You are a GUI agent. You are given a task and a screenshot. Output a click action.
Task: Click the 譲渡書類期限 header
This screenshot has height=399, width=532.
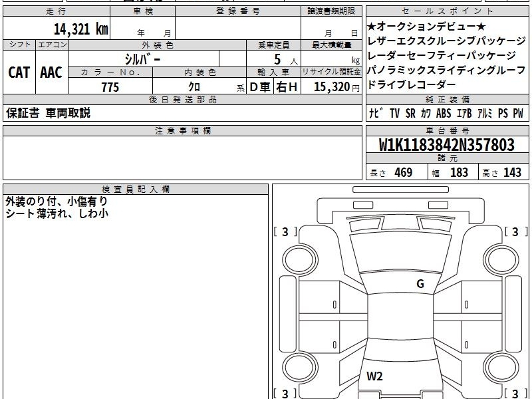click(x=331, y=11)
